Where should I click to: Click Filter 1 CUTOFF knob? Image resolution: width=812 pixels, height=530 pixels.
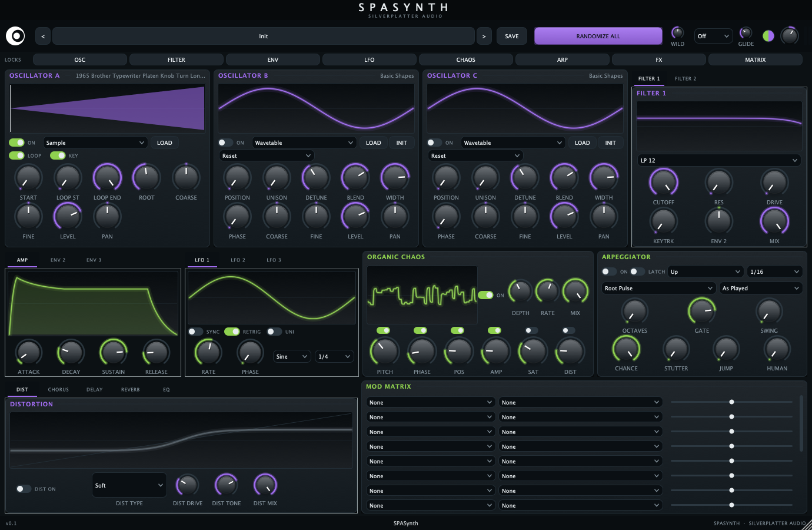[664, 182]
